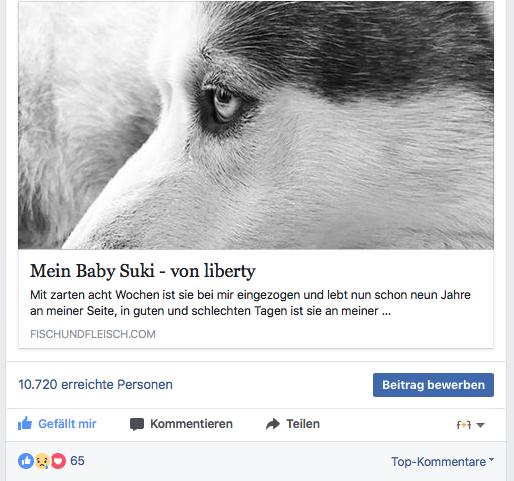Viewport: 514px width, 481px height.
Task: Click the Top-Kommentare caret arrow
Action: pos(491,459)
